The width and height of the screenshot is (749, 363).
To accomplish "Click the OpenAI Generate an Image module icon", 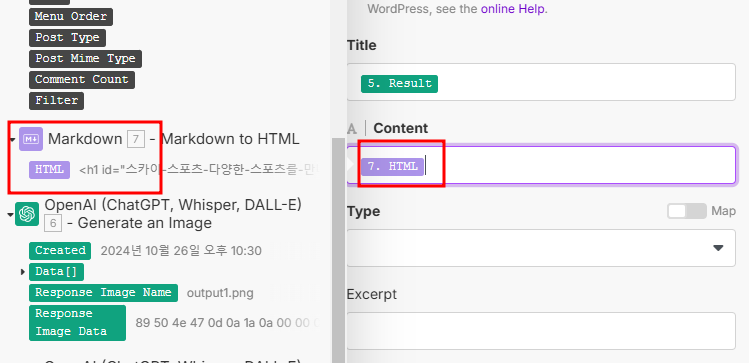I will pyautogui.click(x=27, y=214).
